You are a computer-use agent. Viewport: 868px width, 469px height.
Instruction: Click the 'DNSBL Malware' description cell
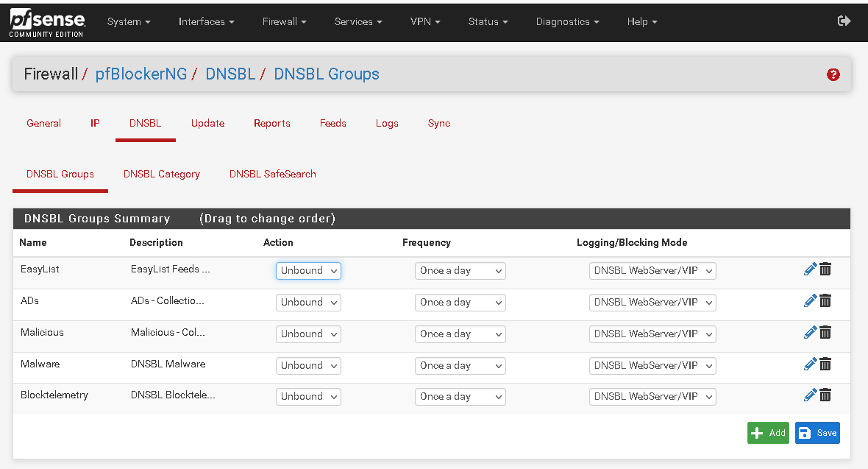point(168,364)
